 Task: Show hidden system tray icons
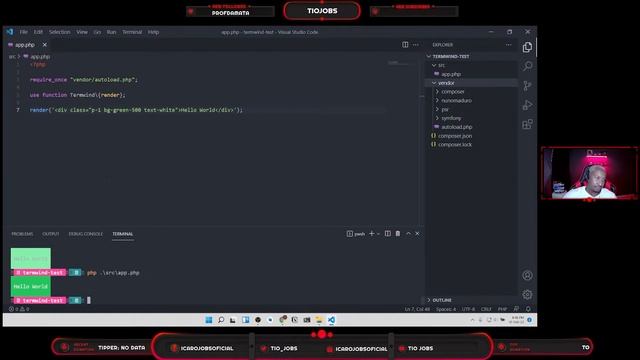(472, 320)
